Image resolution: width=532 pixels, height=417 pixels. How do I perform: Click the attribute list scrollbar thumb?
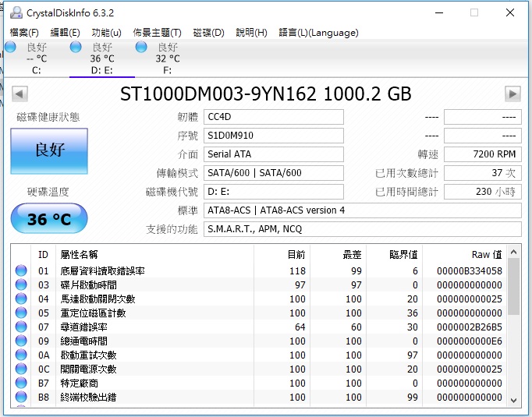[514, 287]
